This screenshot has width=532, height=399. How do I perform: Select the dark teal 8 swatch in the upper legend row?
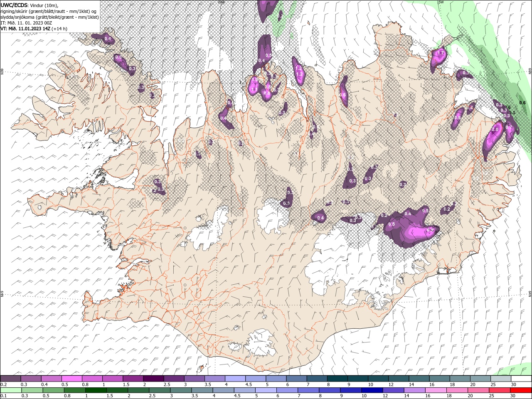(337, 379)
